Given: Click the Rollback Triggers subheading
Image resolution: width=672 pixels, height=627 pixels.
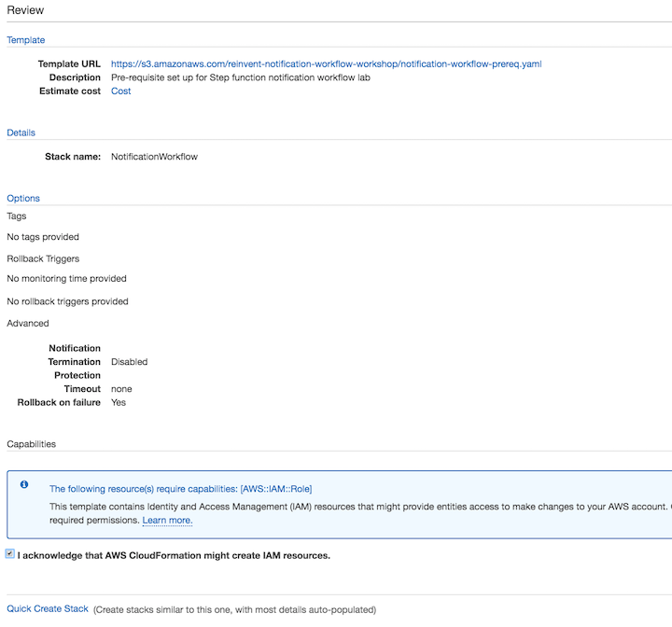Looking at the screenshot, I should (x=43, y=258).
